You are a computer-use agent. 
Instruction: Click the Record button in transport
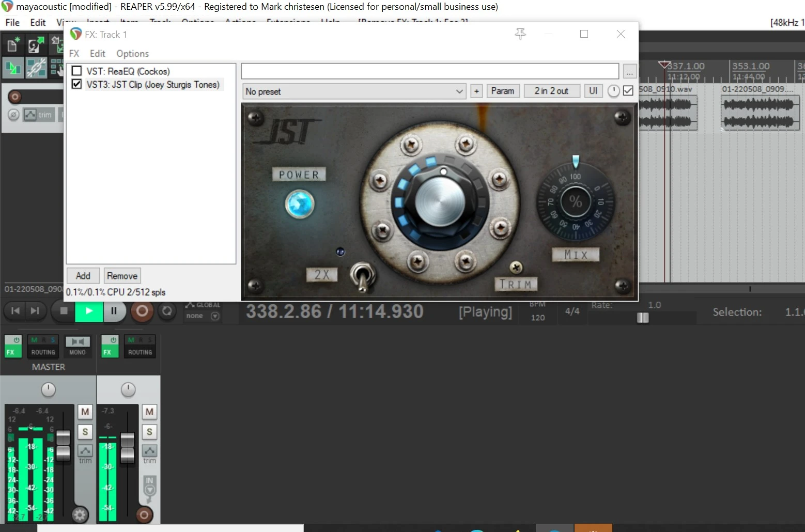coord(142,311)
